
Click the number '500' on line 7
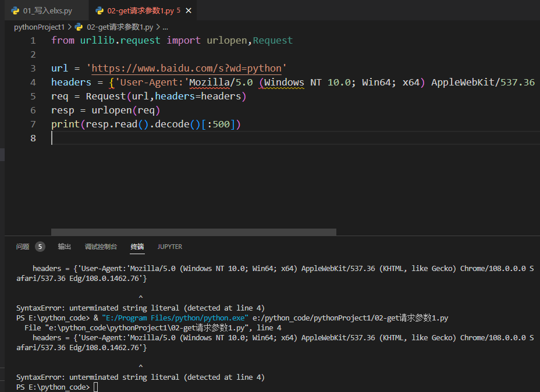tap(221, 124)
